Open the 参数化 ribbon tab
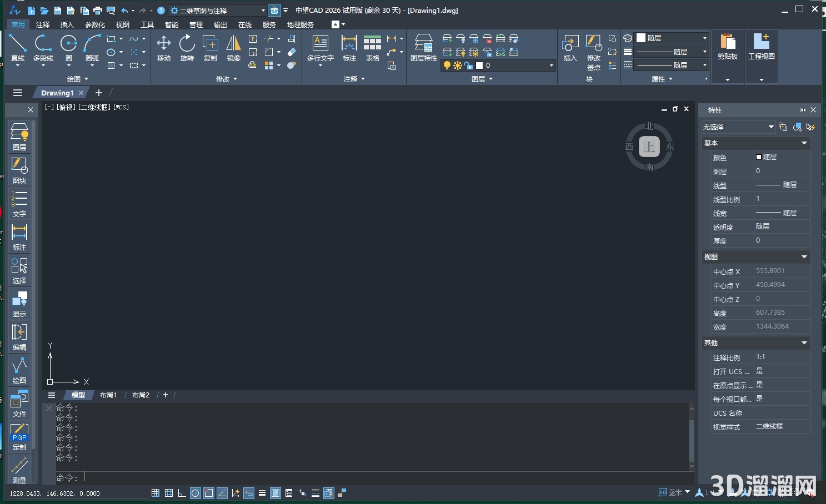The width and height of the screenshot is (826, 504). pyautogui.click(x=95, y=24)
